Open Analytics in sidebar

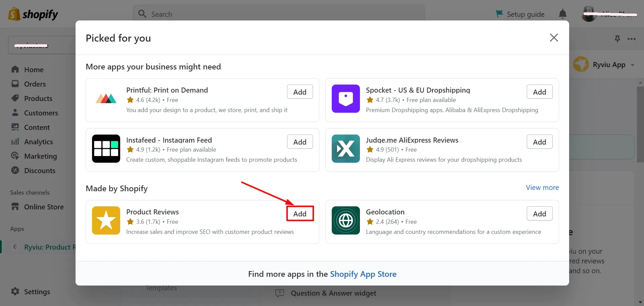click(39, 142)
